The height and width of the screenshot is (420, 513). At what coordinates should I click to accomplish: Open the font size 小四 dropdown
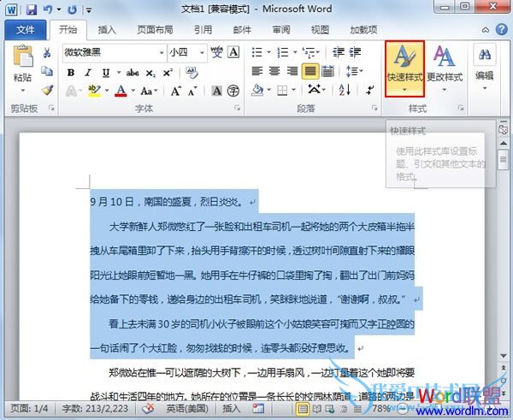202,52
